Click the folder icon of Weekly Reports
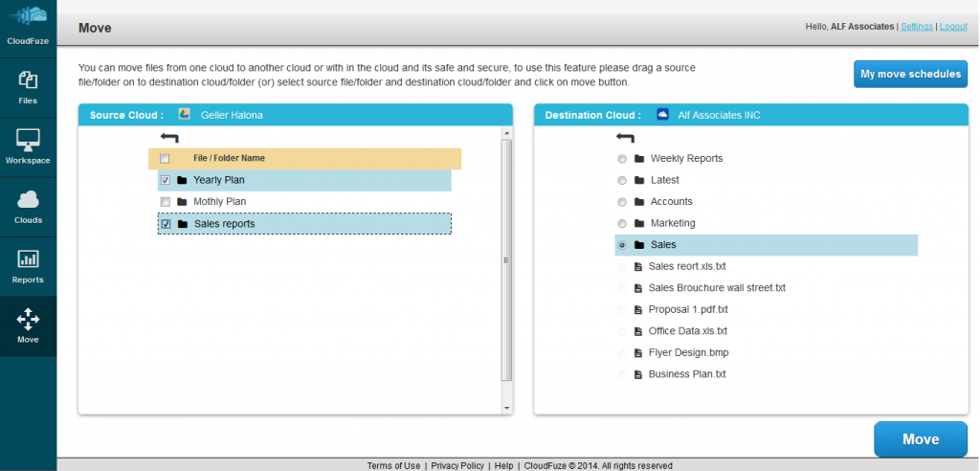 638,159
